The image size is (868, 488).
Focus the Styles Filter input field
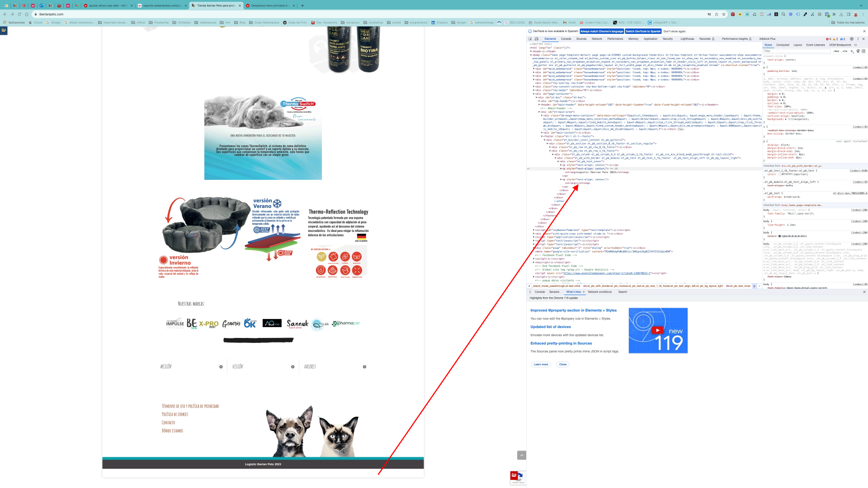[x=797, y=51]
